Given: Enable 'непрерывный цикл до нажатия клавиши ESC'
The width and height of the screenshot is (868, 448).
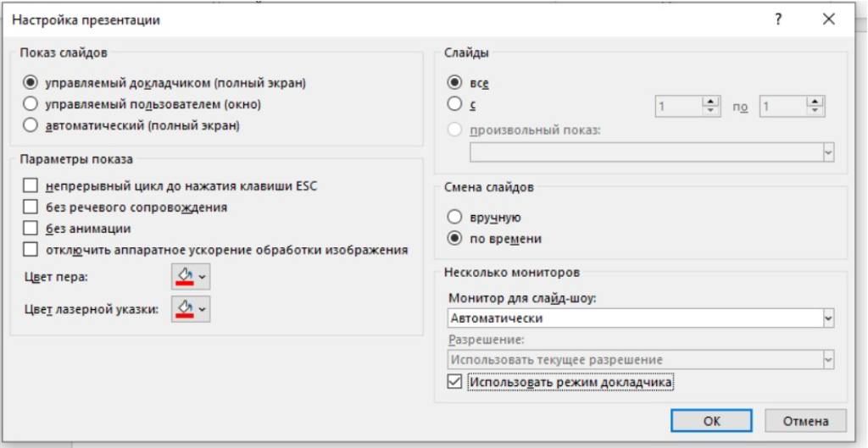Looking at the screenshot, I should click(31, 185).
